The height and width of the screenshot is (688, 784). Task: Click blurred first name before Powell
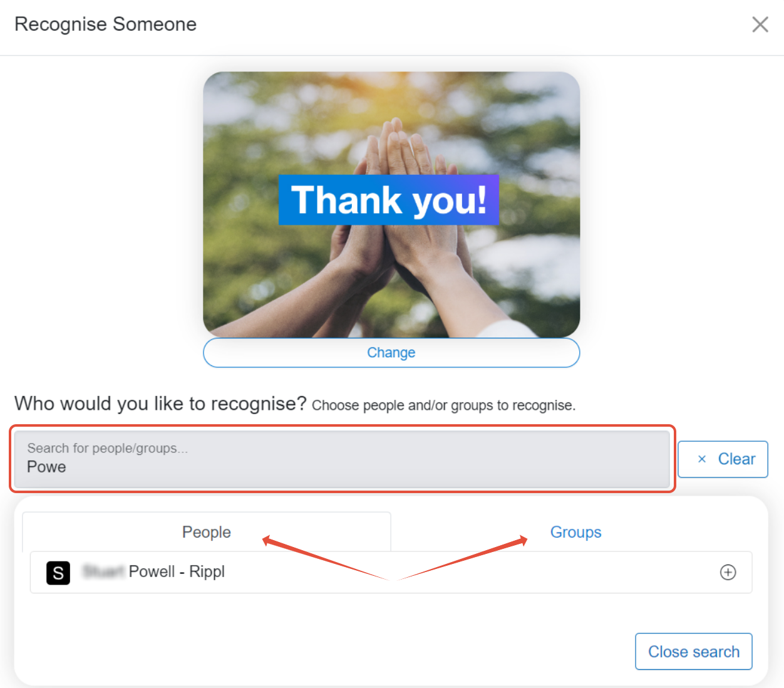point(103,571)
